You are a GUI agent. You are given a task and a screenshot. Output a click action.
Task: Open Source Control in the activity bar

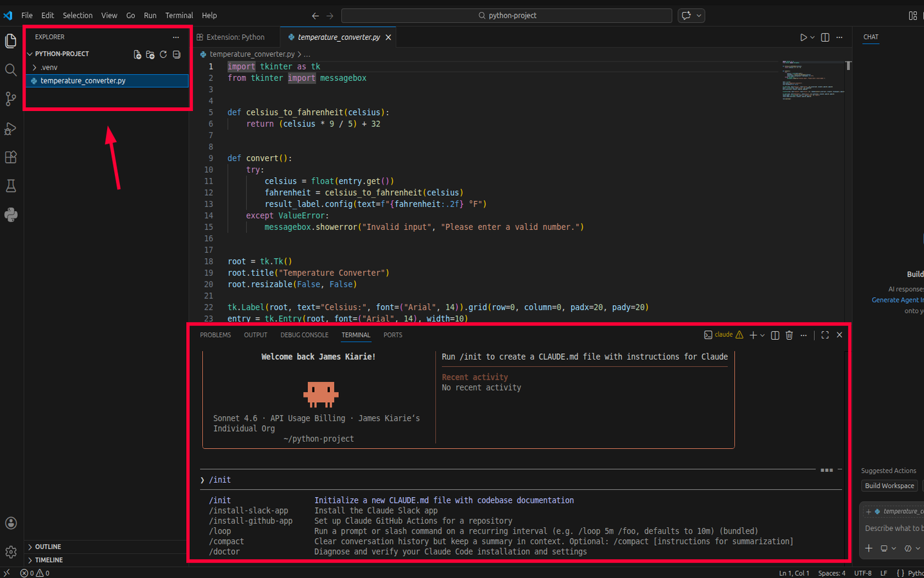coord(10,99)
